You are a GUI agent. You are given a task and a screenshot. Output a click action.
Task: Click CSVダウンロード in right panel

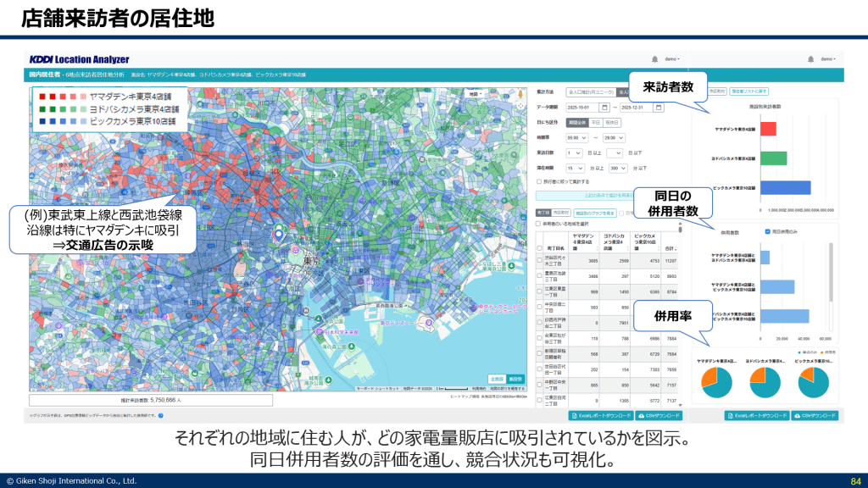pyautogui.click(x=815, y=415)
